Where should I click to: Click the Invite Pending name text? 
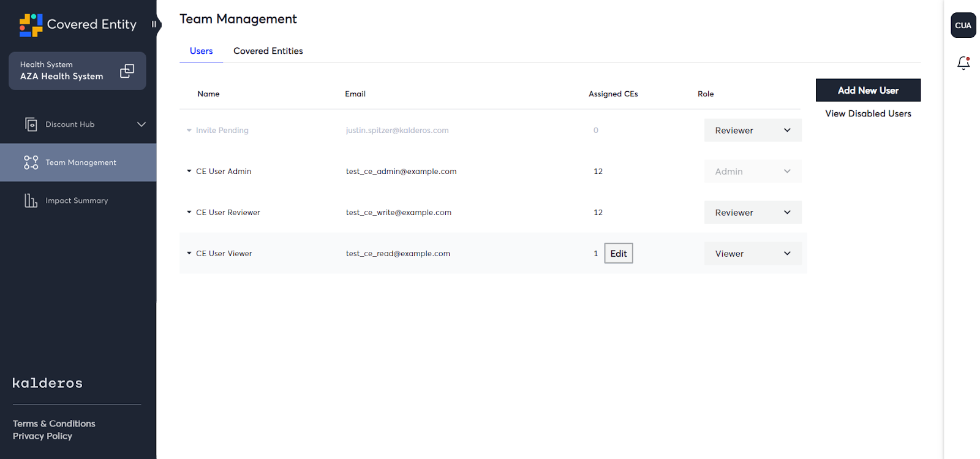(x=222, y=131)
